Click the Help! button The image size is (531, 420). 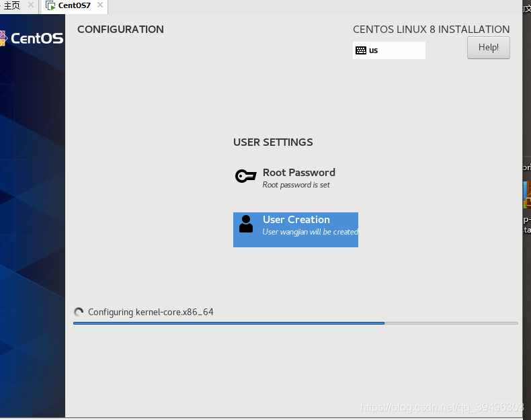click(489, 48)
